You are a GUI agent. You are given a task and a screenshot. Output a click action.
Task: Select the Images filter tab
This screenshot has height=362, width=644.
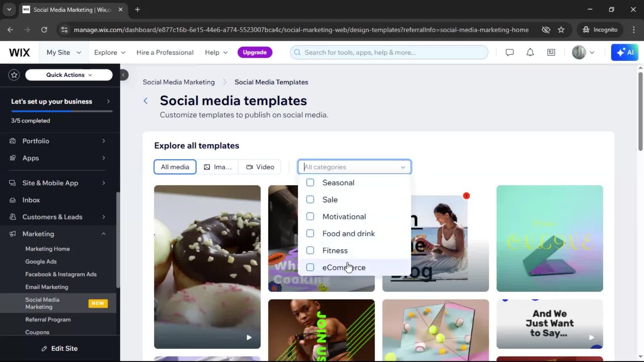[217, 167]
